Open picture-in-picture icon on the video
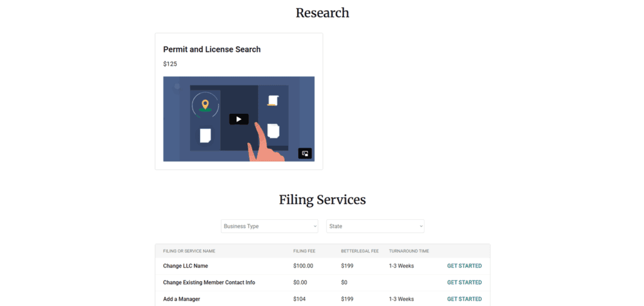This screenshot has height=306, width=644. click(x=305, y=154)
